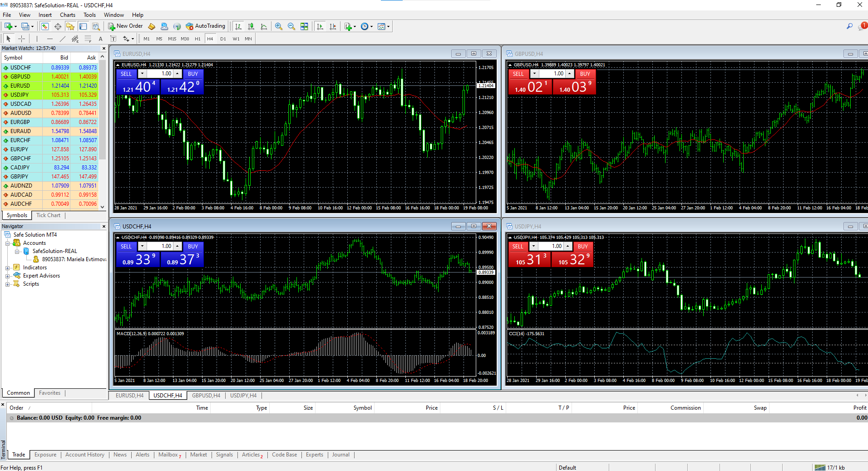Click SELL on the USDJPY chart panel
Viewport: 868px width, 471px height.
pos(518,246)
